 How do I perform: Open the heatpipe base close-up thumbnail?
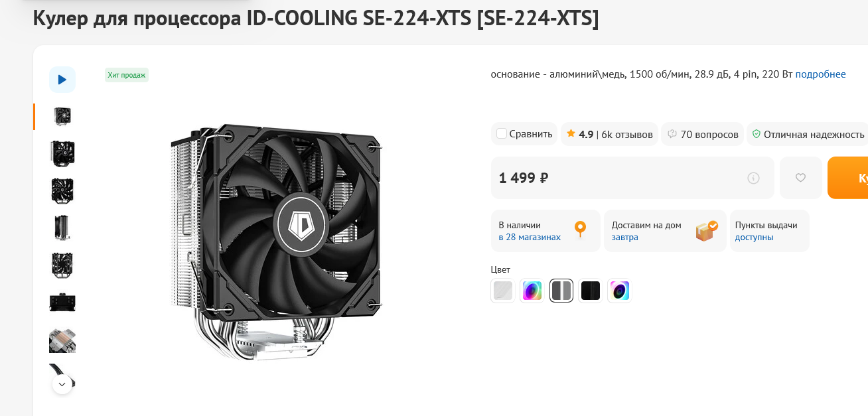pos(62,340)
